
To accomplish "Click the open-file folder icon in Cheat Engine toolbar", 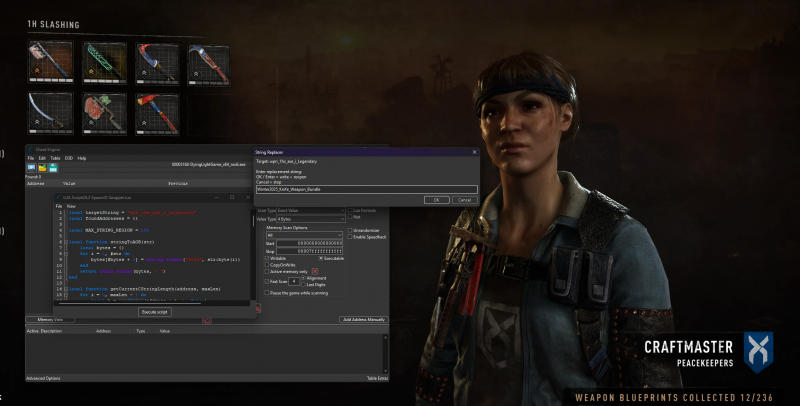I will click(42, 167).
